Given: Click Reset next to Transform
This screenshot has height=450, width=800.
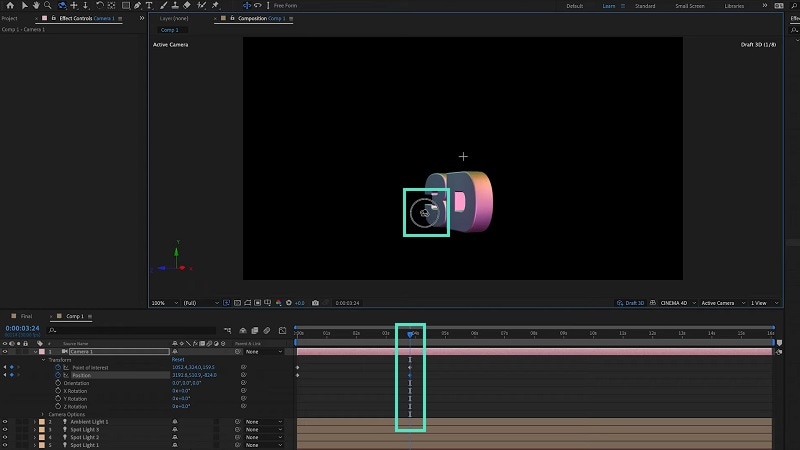Looking at the screenshot, I should pyautogui.click(x=178, y=360).
